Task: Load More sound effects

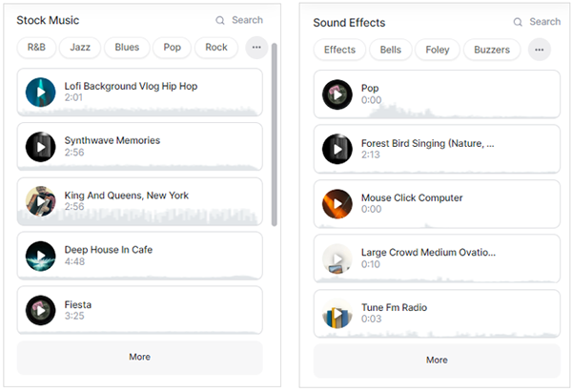Action: 437,361
